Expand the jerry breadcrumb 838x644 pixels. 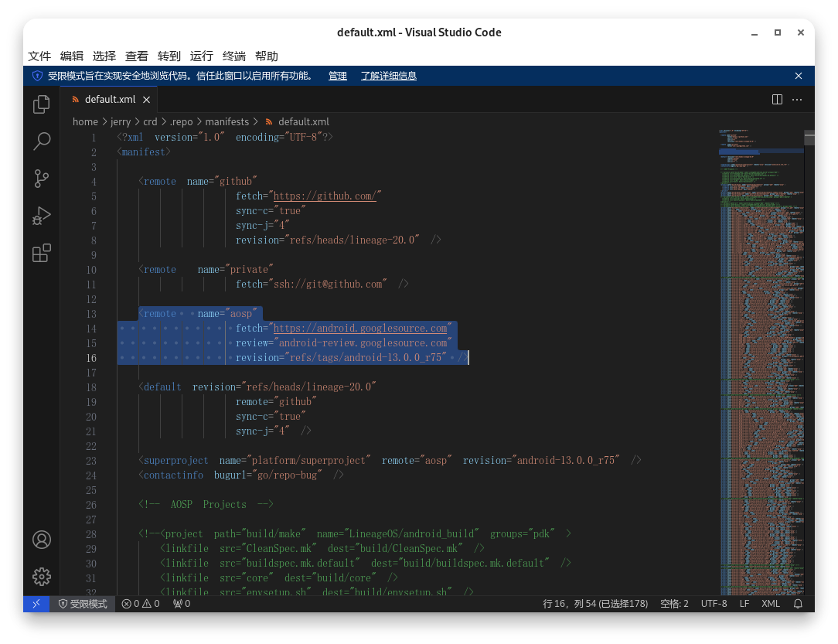(121, 122)
